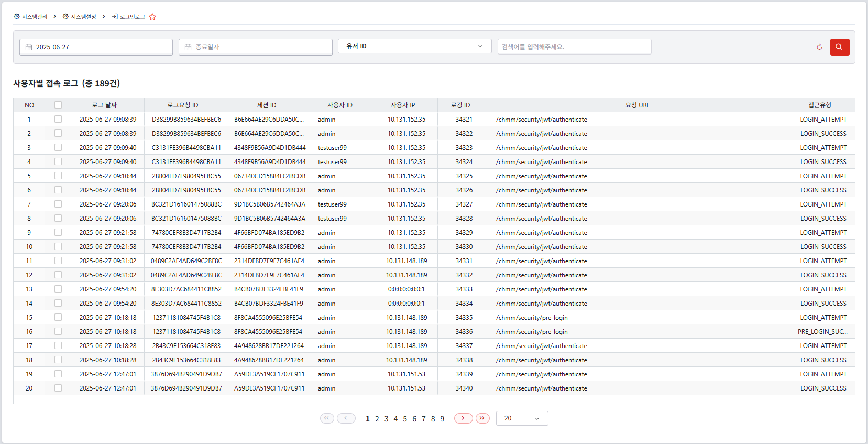Select IP 0:0:0:0:0:0:0:1 in row 13
This screenshot has width=868, height=444.
(x=406, y=289)
